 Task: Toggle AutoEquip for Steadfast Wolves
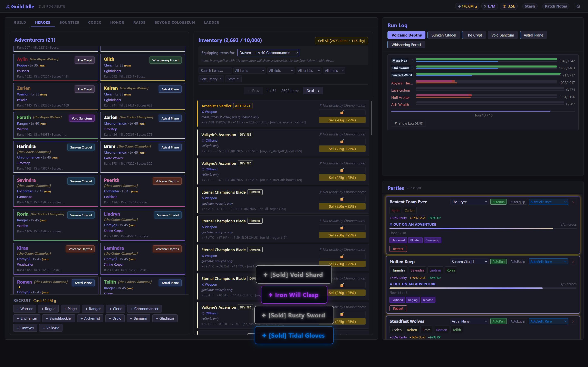(x=518, y=321)
